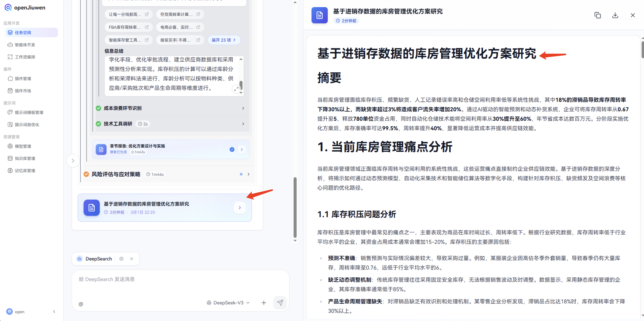644x321 pixels.
Task: Expand the 展开 23 项 list
Action: pos(224,40)
